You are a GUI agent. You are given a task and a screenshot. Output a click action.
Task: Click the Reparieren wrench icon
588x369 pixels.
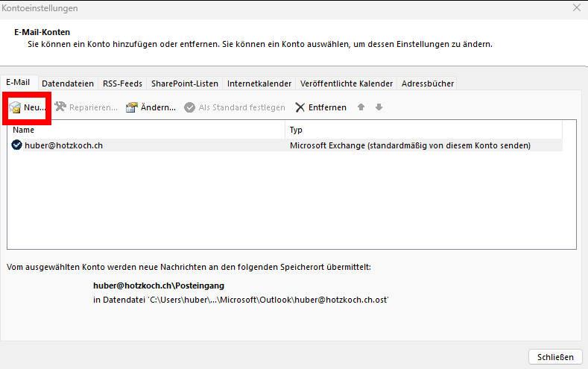pyautogui.click(x=60, y=107)
